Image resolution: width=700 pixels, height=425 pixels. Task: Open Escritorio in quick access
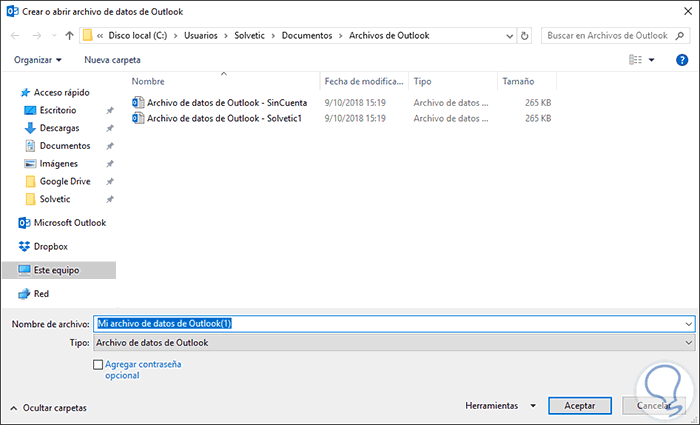pos(58,110)
